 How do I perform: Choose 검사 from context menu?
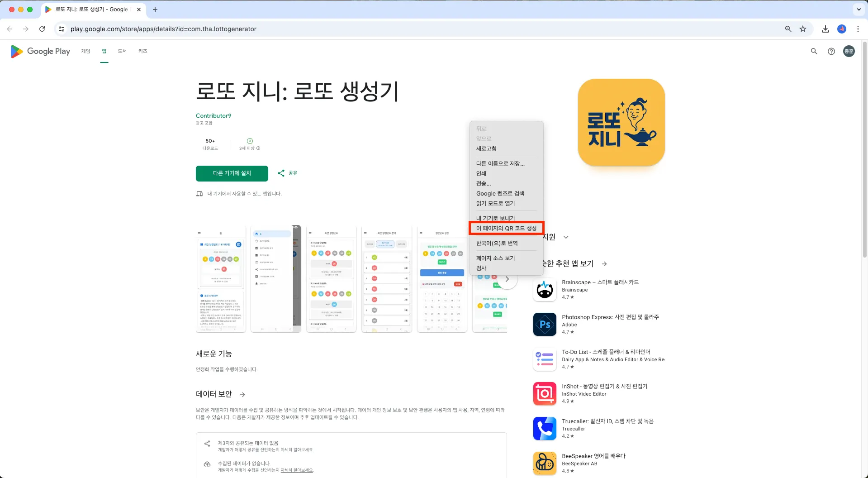(506, 268)
